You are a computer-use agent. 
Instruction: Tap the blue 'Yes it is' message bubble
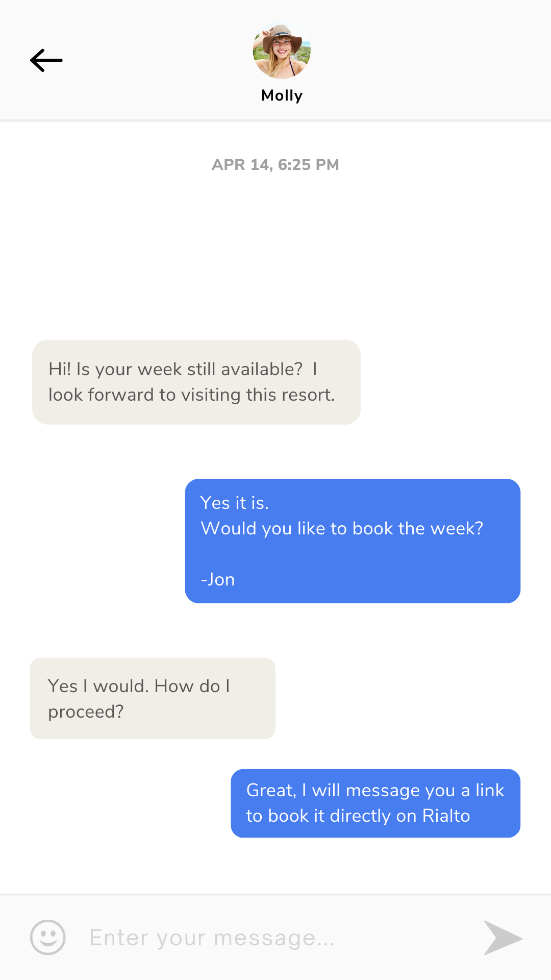click(353, 541)
